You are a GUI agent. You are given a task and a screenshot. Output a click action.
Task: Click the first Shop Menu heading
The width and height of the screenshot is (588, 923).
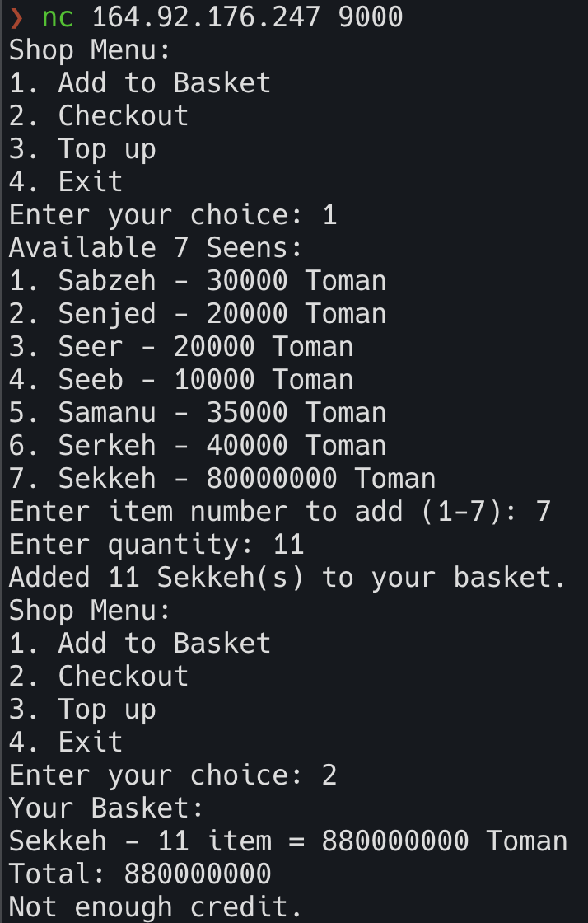90,49
